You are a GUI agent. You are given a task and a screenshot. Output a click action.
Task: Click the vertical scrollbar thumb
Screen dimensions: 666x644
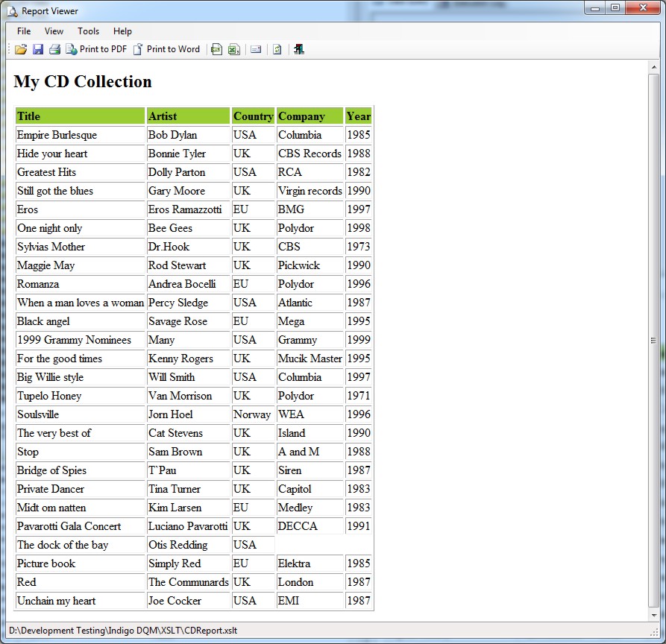pyautogui.click(x=653, y=340)
